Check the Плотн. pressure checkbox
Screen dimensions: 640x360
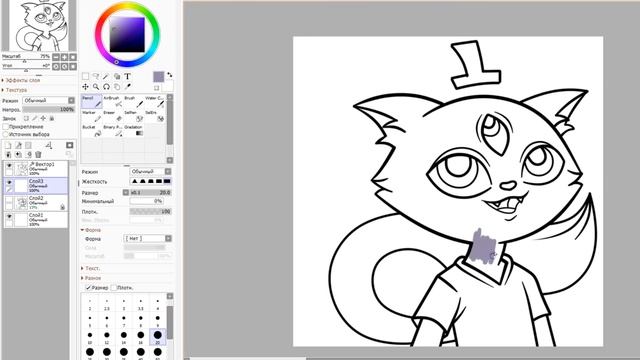[x=113, y=288]
